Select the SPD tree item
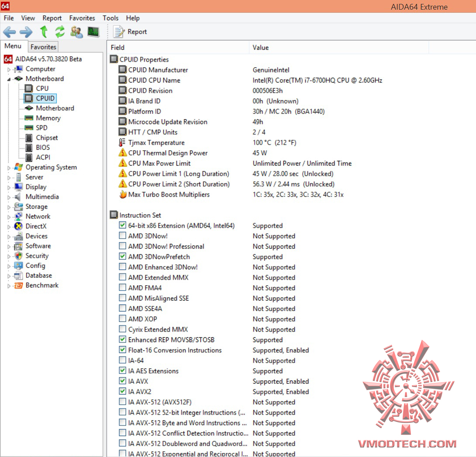The image size is (476, 457). point(41,128)
